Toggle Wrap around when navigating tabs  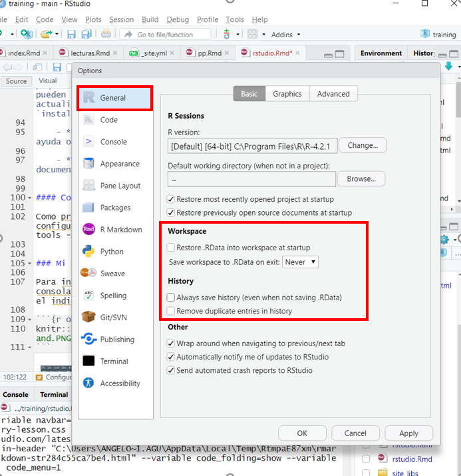coord(171,344)
